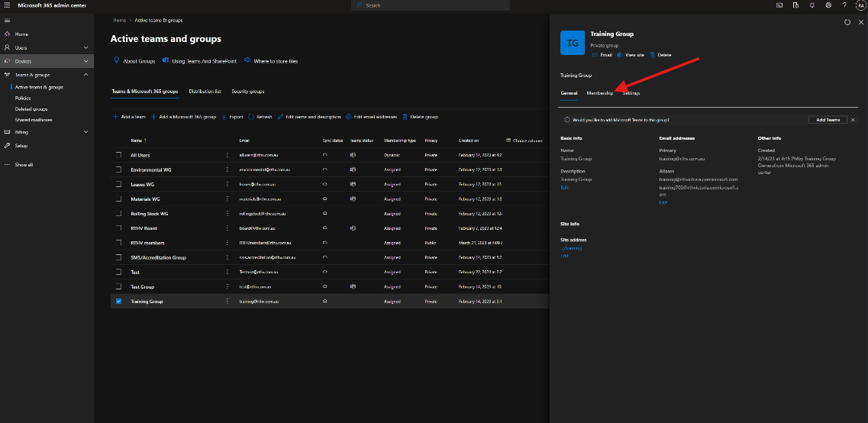Click the Add Teams button

828,120
